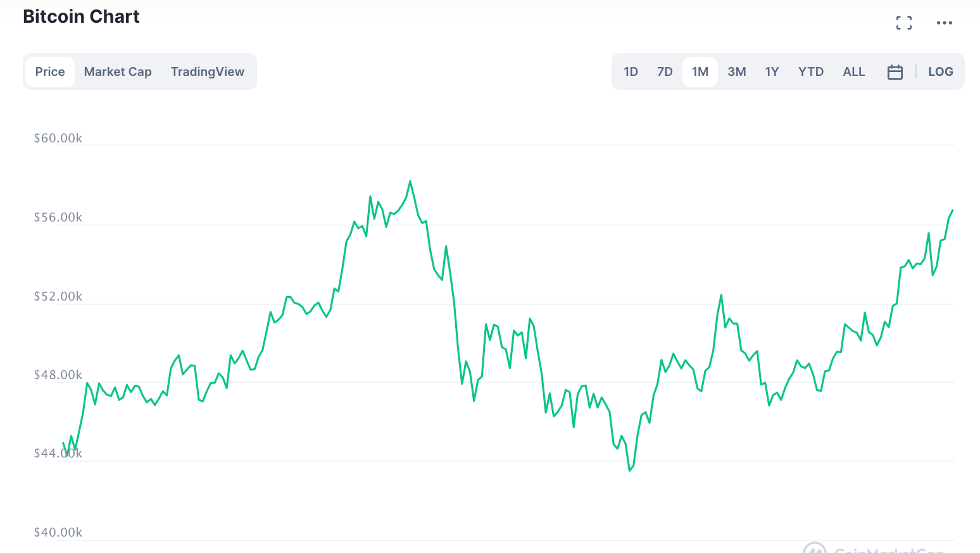
Task: Click the $60.00k axis label
Action: click(58, 139)
